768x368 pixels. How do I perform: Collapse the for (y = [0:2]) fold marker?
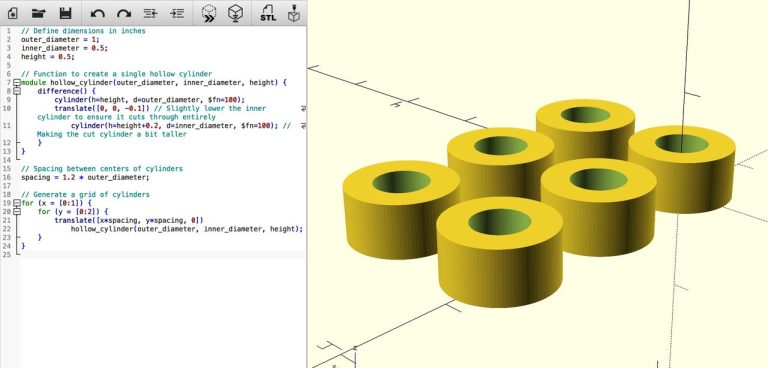tap(17, 212)
